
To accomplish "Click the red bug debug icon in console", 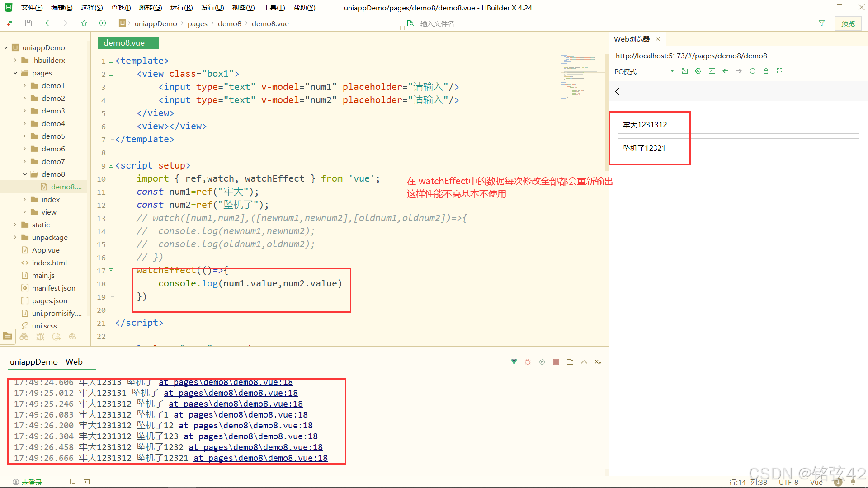I will [528, 362].
